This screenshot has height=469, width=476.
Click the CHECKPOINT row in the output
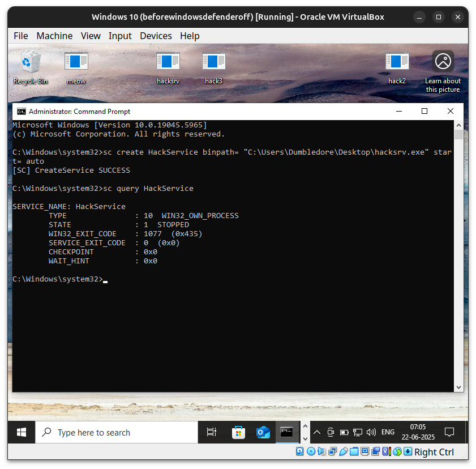click(103, 252)
